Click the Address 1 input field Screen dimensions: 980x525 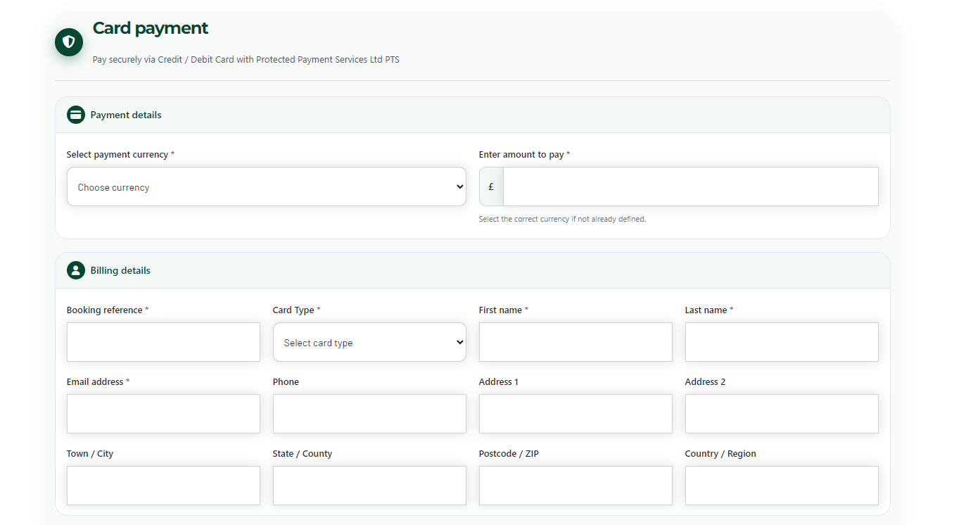(575, 414)
